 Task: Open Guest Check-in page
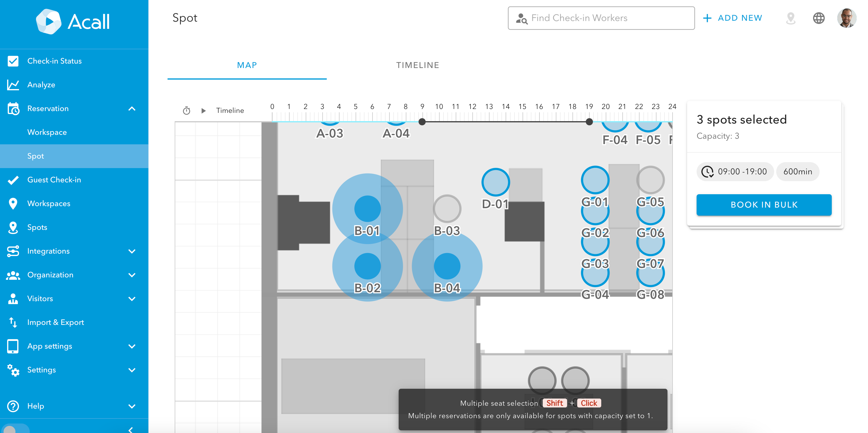tap(74, 180)
